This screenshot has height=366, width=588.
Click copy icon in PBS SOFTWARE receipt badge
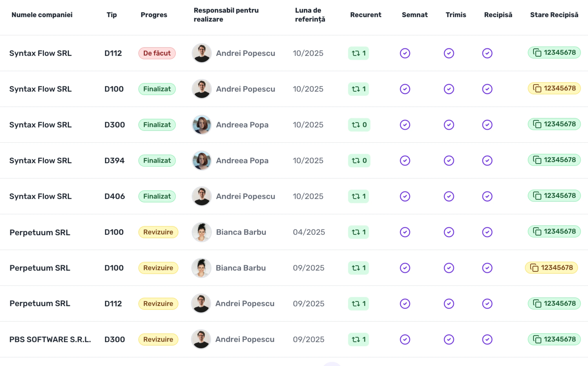(x=537, y=339)
